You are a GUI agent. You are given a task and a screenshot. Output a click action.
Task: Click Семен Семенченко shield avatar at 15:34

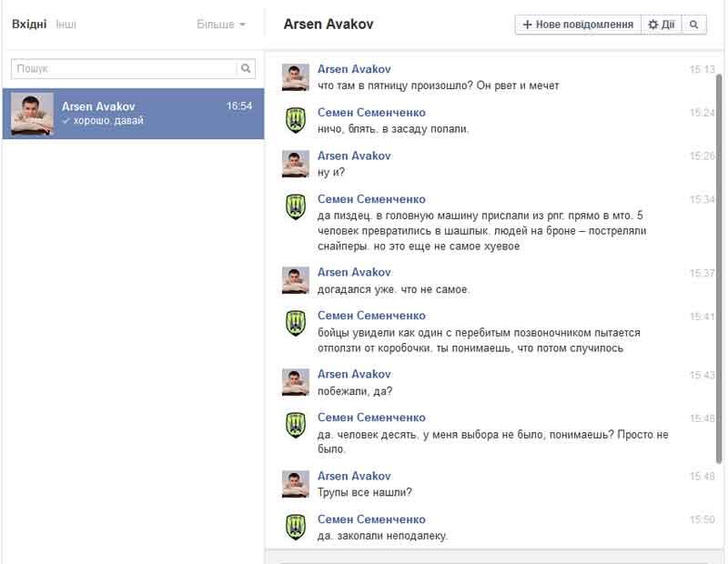coord(295,207)
